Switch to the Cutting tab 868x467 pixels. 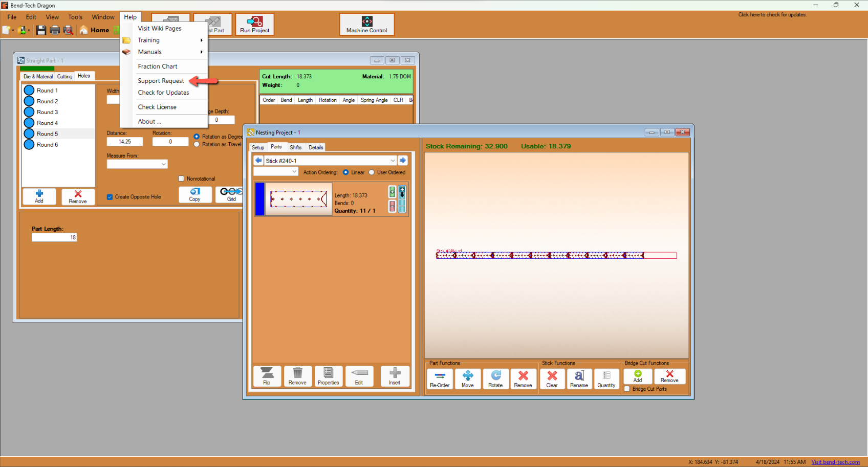coord(64,76)
